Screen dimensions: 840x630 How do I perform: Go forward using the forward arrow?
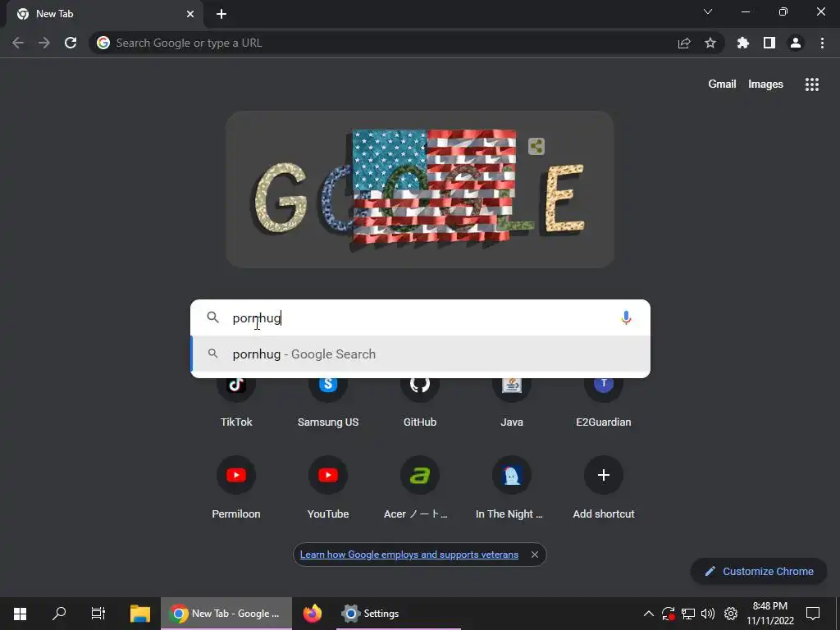tap(44, 43)
